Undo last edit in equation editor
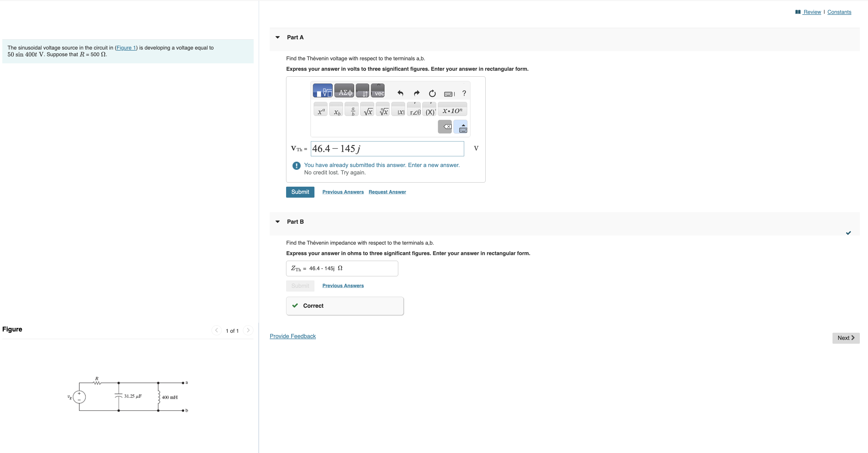 [400, 93]
